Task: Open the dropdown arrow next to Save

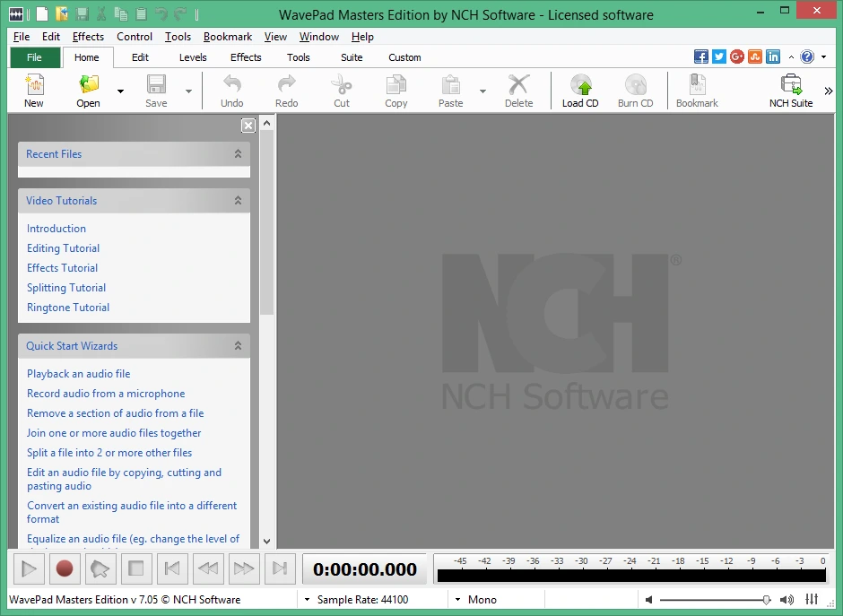Action: click(x=188, y=91)
